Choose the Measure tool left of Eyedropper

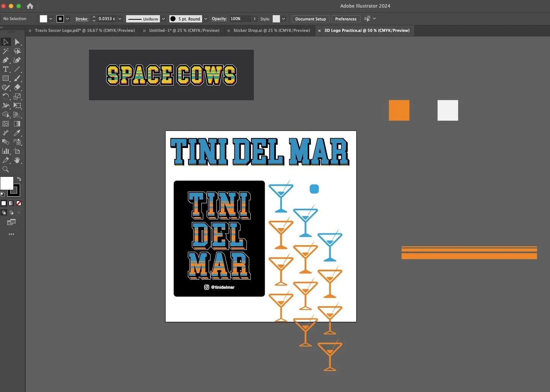(6, 133)
